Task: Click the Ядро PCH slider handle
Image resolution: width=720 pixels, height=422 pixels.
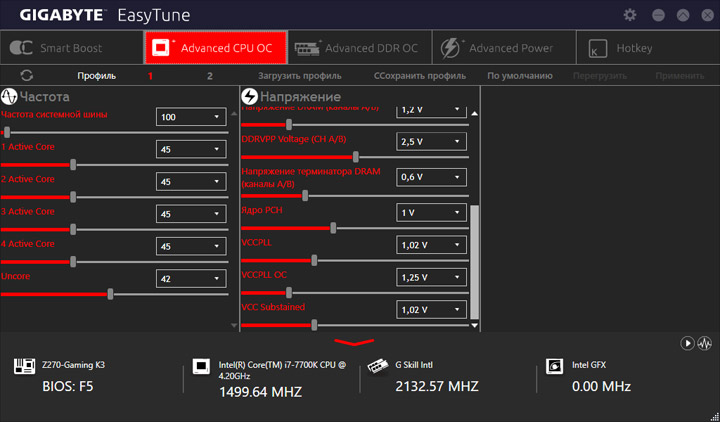Action: tap(333, 228)
